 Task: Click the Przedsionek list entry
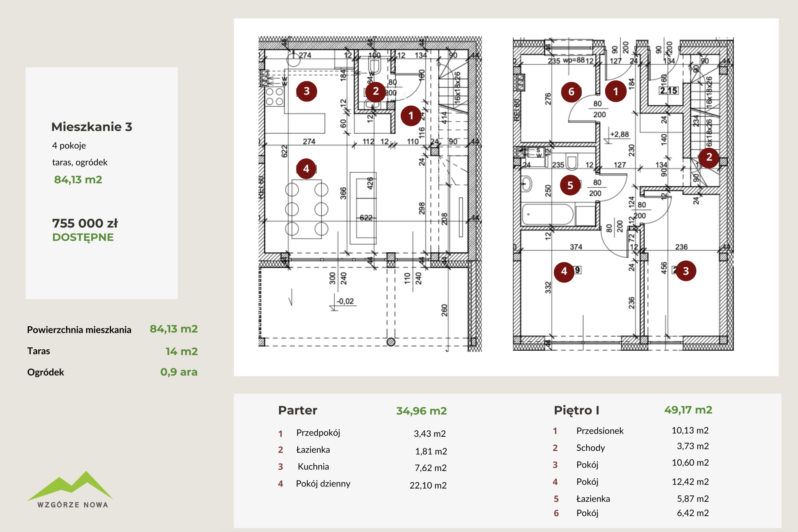click(600, 431)
